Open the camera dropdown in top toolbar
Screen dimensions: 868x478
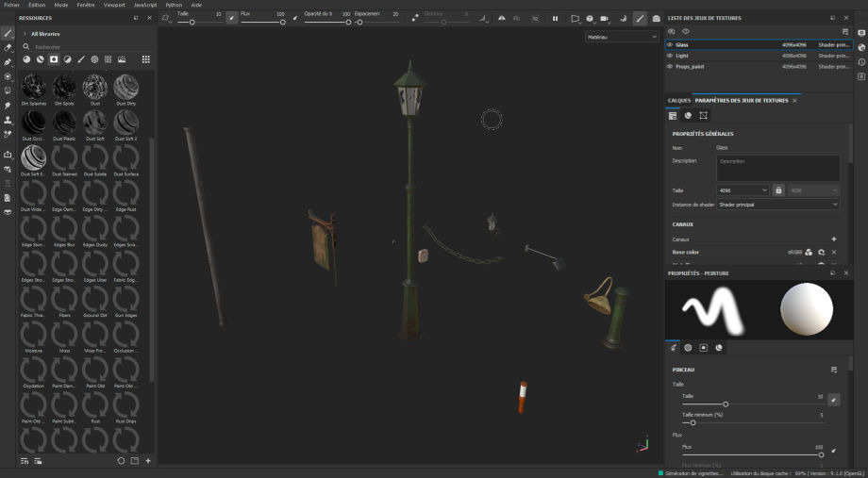[x=605, y=18]
